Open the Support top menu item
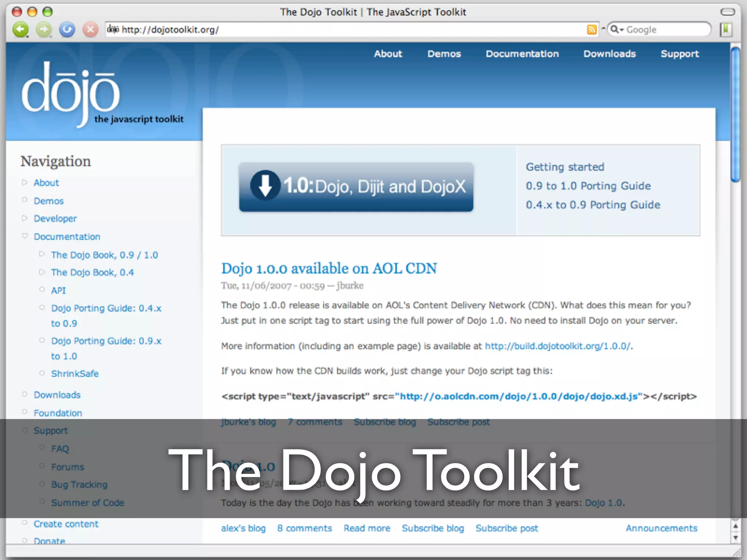Image resolution: width=747 pixels, height=560 pixels. tap(680, 54)
